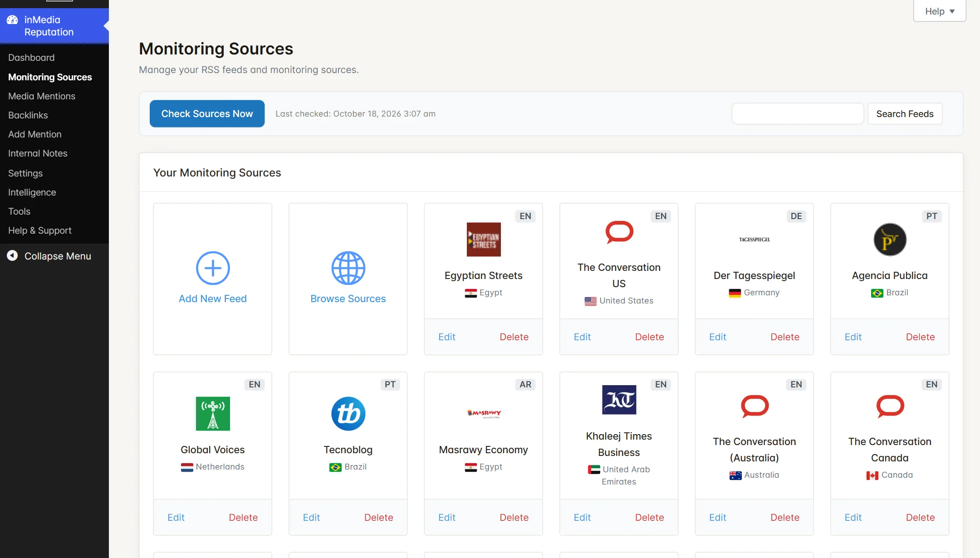980x558 pixels.
Task: Click the Canada flag icon
Action: [x=872, y=475]
